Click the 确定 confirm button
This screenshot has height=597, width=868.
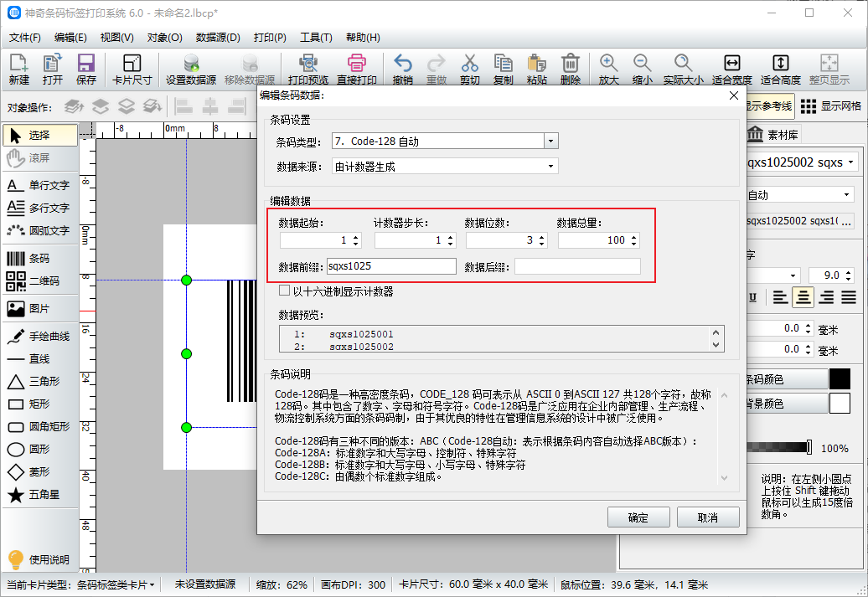[638, 517]
